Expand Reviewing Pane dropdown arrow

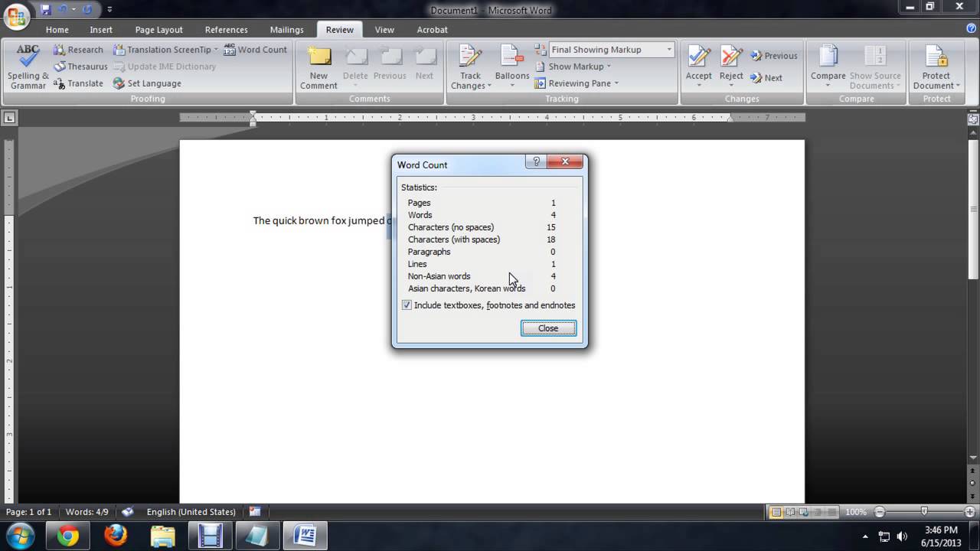pyautogui.click(x=616, y=83)
